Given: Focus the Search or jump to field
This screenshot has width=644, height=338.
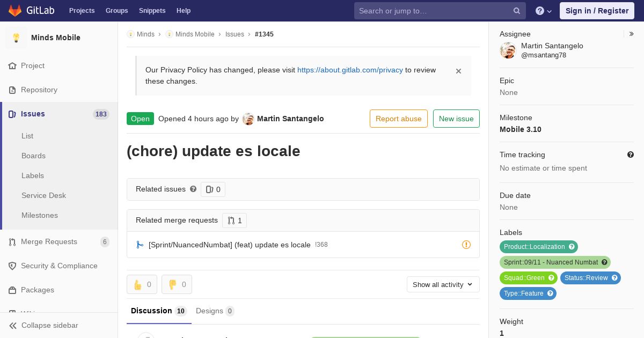Looking at the screenshot, I should click(x=440, y=11).
